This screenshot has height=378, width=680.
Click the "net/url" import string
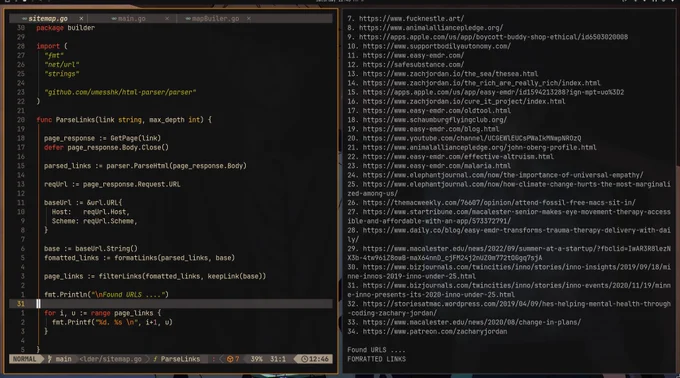62,65
